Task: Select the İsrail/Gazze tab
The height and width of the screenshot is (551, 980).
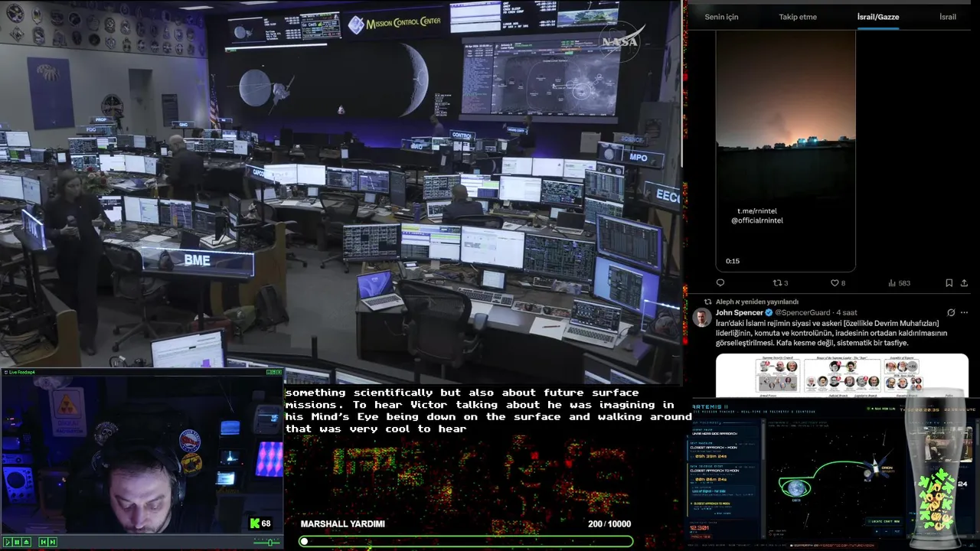Action: 878,17
